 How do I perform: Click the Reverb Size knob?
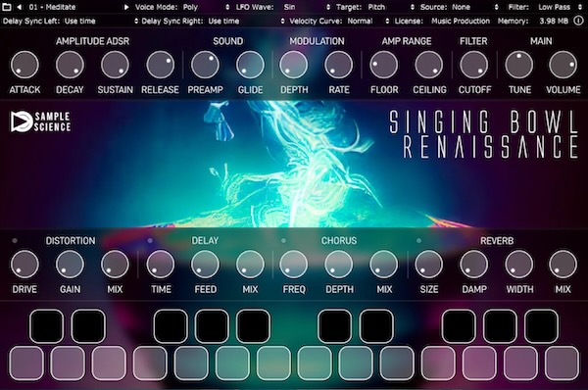pos(429,265)
